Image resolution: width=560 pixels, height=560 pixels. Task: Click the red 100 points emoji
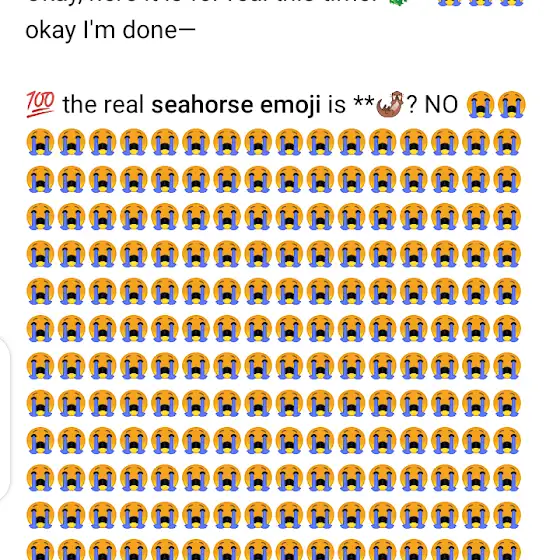(x=40, y=104)
